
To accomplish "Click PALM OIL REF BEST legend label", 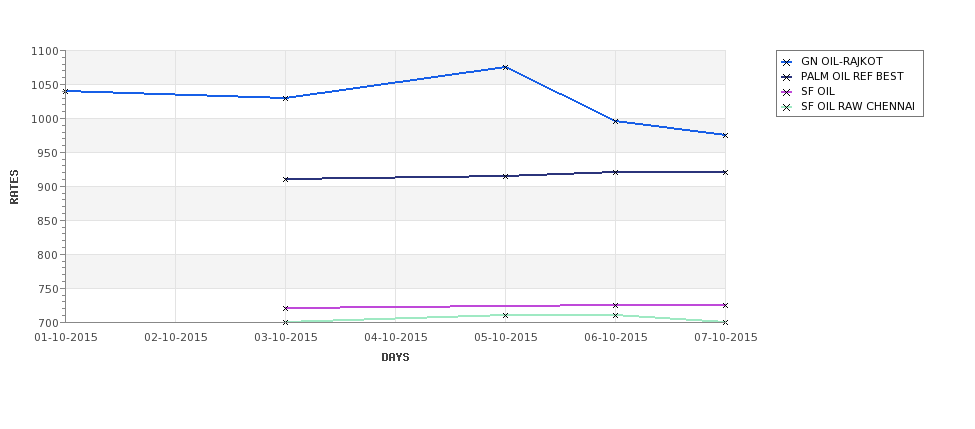I will click(x=852, y=76).
